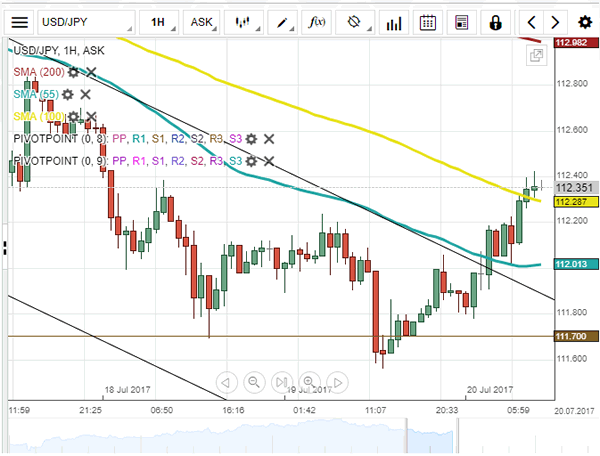Open the USD/JPY instrument dropdown
The image size is (600, 456).
pyautogui.click(x=86, y=22)
